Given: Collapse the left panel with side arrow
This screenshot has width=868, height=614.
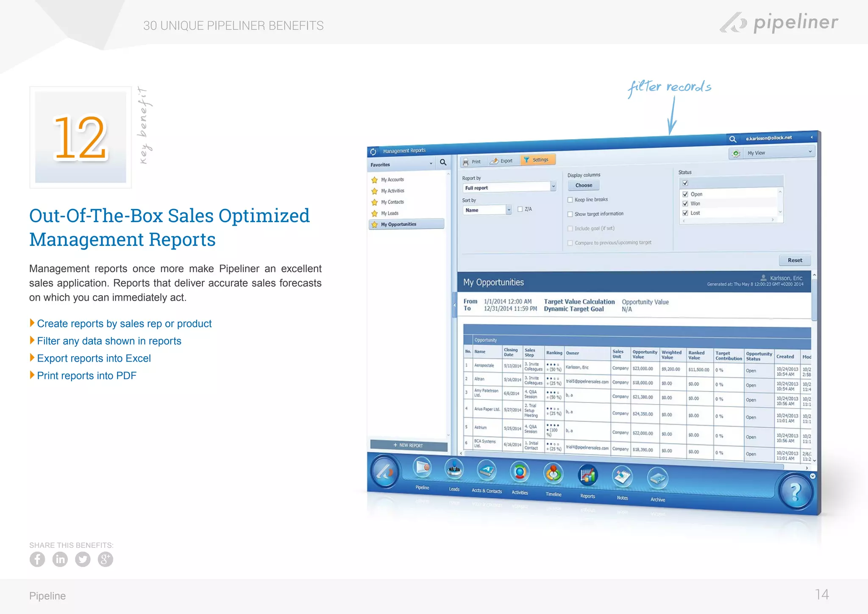Looking at the screenshot, I should 454,304.
